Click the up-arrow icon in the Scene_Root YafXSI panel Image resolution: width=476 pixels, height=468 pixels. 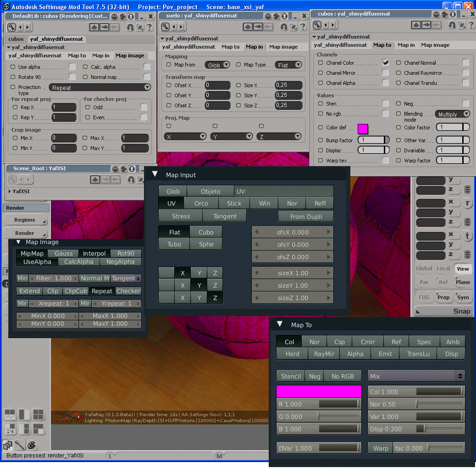click(x=95, y=180)
